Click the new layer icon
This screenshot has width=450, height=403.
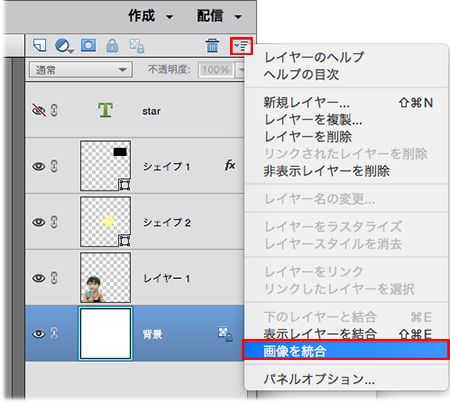pyautogui.click(x=40, y=45)
